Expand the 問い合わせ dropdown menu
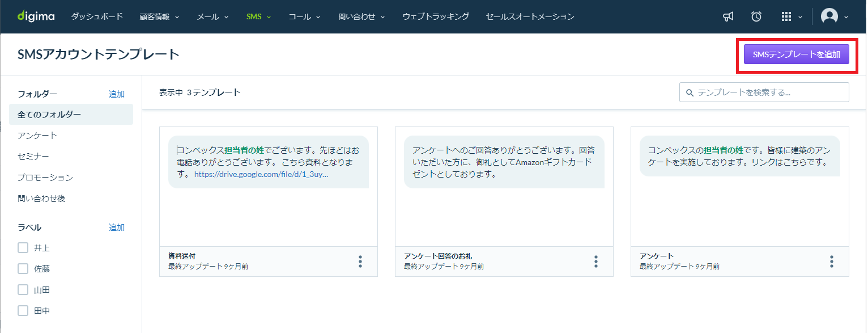 (x=361, y=16)
